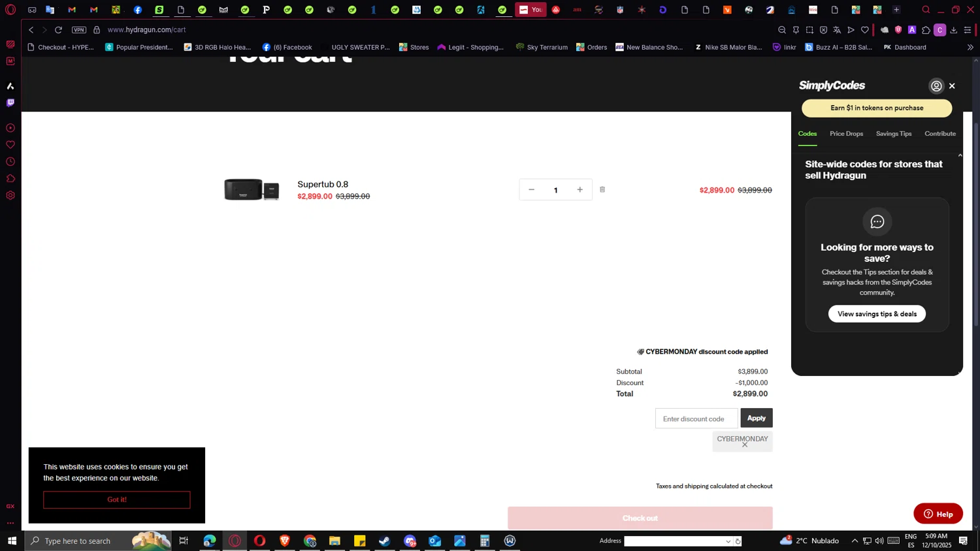980x551 pixels.
Task: Open the Buzz AI bookmark
Action: (838, 47)
